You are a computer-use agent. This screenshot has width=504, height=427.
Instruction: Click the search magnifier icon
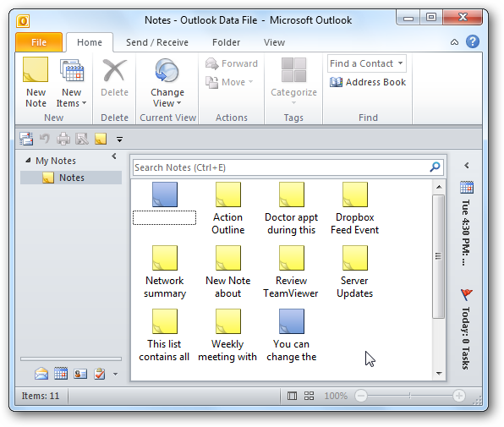point(435,167)
